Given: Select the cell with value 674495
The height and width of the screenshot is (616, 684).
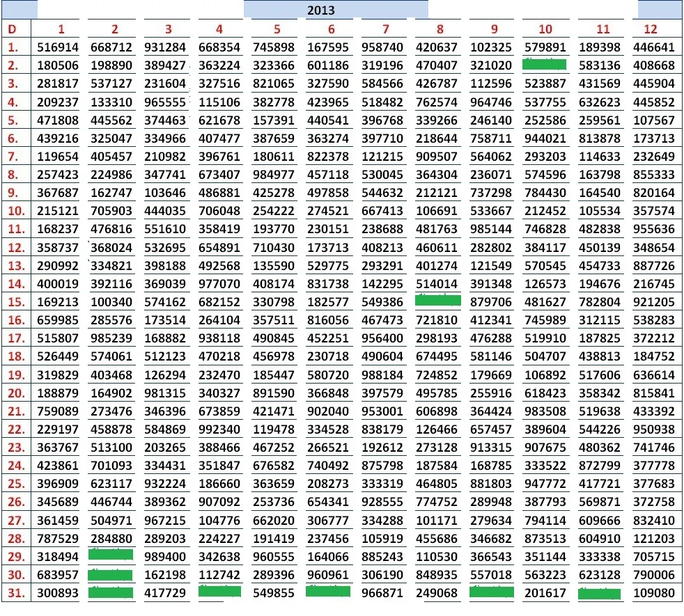Looking at the screenshot, I should point(437,356).
